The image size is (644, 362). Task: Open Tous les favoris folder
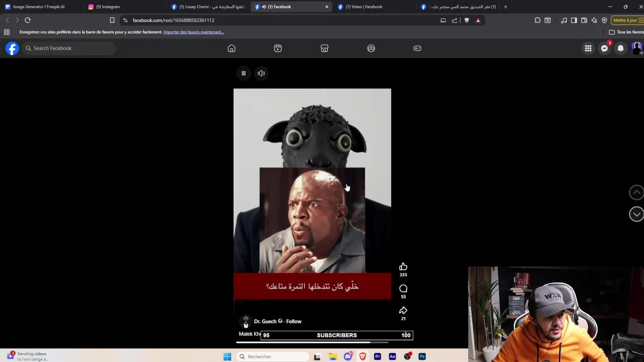click(626, 32)
